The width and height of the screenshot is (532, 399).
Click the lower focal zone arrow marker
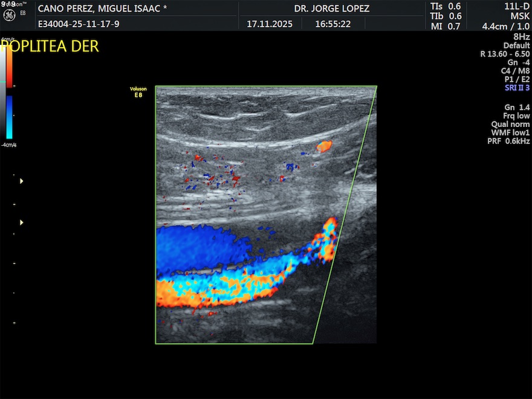point(22,222)
